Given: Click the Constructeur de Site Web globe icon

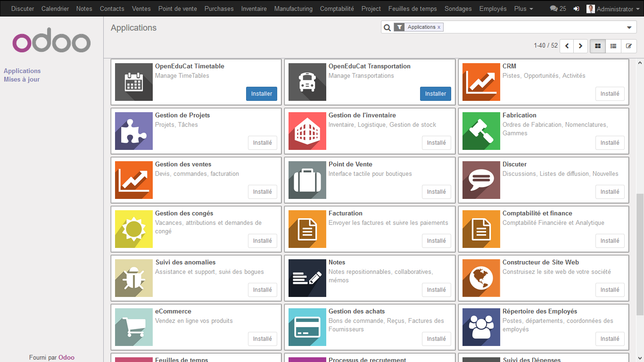Looking at the screenshot, I should click(481, 278).
